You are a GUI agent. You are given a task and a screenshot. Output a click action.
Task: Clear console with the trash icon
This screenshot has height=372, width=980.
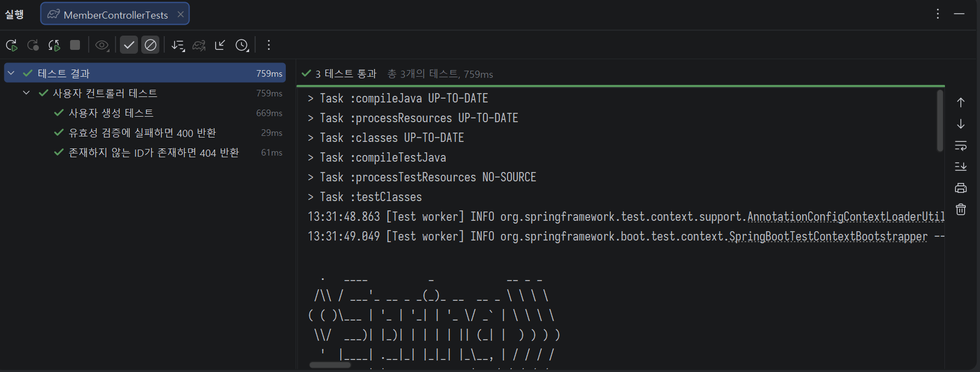pyautogui.click(x=961, y=209)
